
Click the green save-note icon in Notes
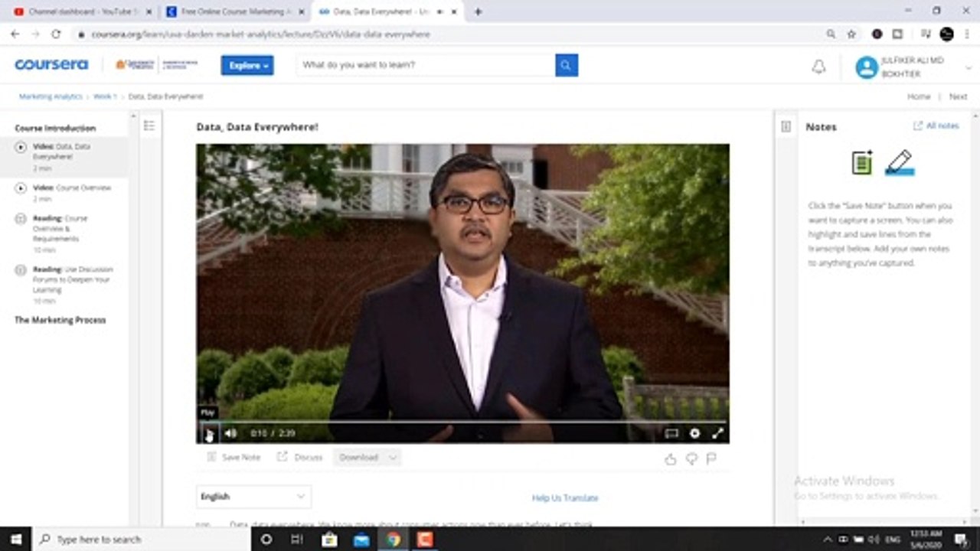862,162
